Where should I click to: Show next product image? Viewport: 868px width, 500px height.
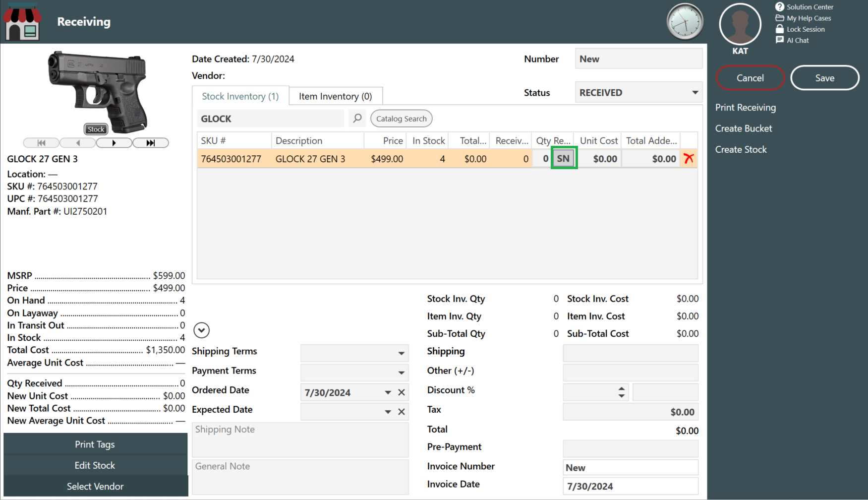point(114,143)
